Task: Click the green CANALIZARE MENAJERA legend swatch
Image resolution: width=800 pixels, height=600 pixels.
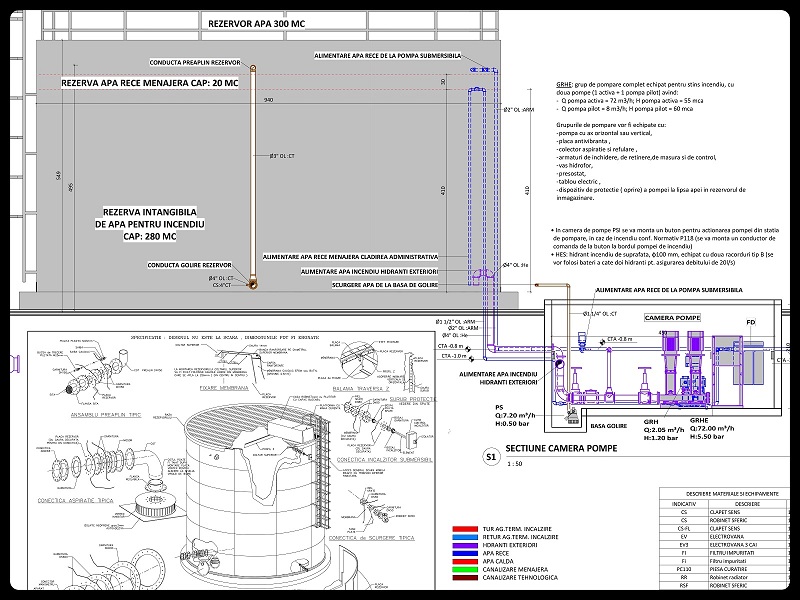Action: (463, 570)
